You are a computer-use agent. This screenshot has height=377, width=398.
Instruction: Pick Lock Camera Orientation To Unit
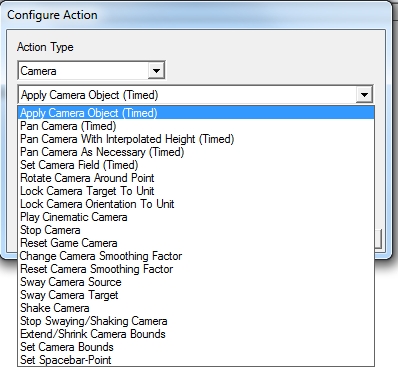(196, 204)
